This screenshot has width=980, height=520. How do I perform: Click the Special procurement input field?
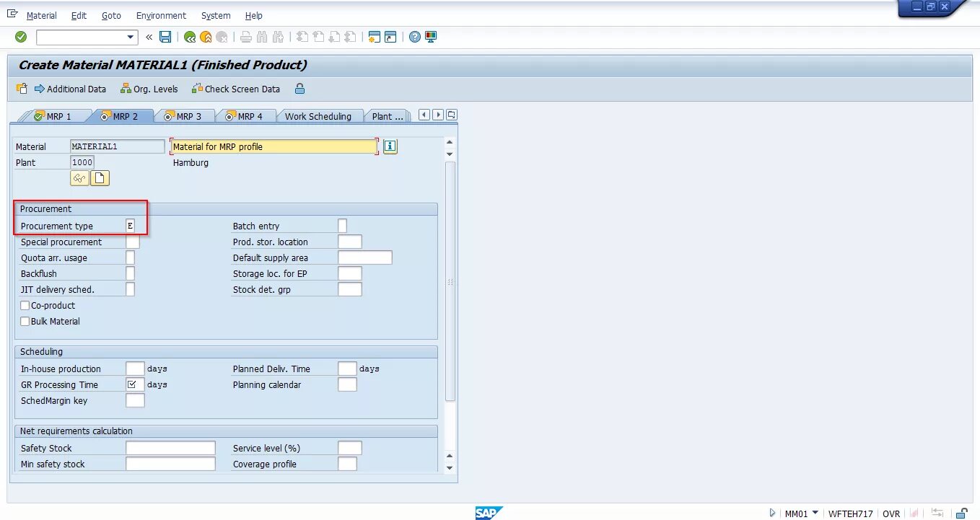(133, 242)
